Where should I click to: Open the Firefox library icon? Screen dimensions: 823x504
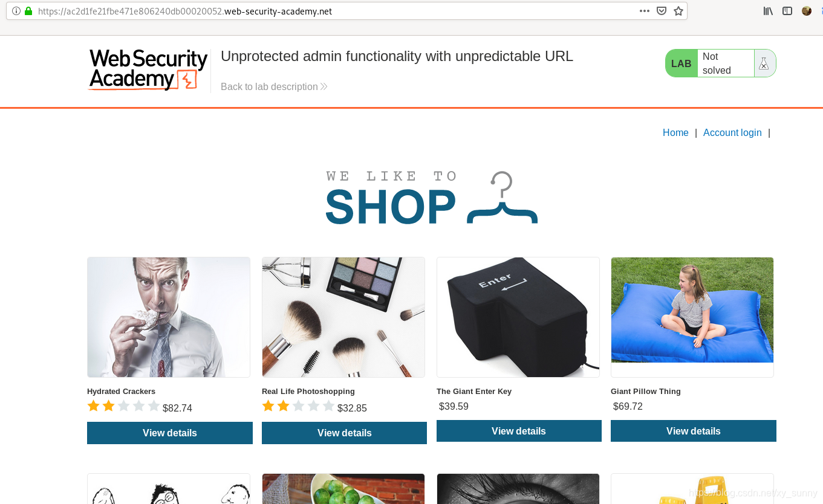coord(768,11)
